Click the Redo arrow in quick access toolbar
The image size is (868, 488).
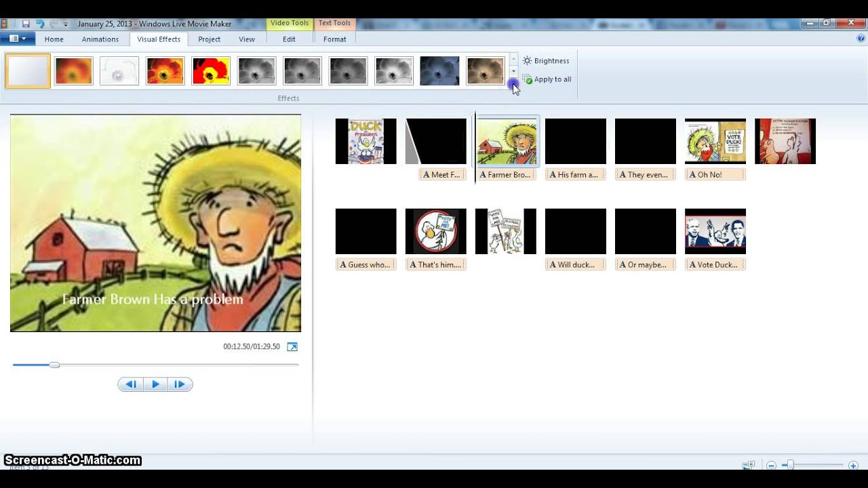[53, 24]
